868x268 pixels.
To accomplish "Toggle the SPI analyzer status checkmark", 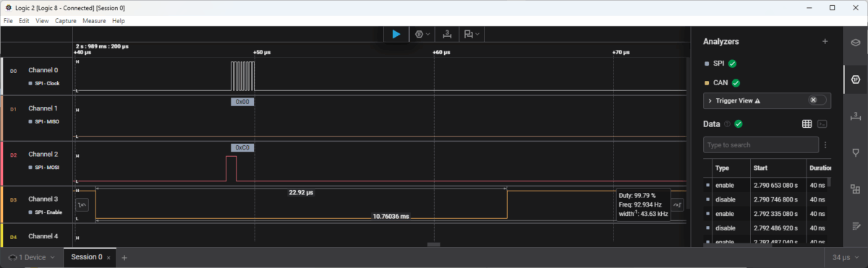I will [x=732, y=64].
